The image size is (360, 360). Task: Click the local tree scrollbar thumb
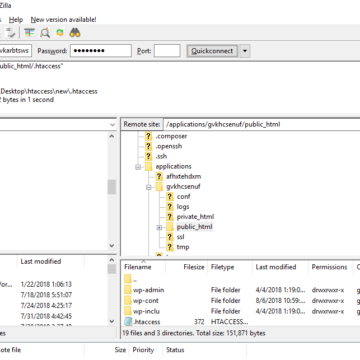click(112, 187)
